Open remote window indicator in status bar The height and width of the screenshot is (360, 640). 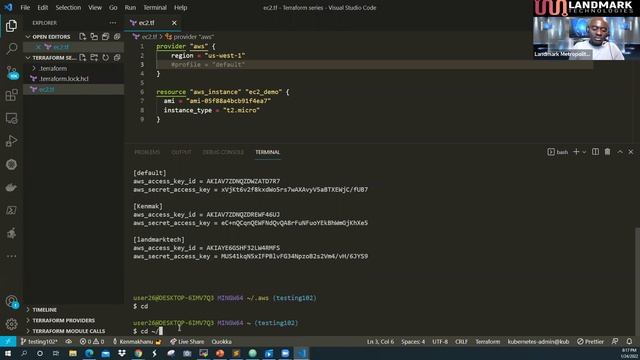(x=8, y=342)
